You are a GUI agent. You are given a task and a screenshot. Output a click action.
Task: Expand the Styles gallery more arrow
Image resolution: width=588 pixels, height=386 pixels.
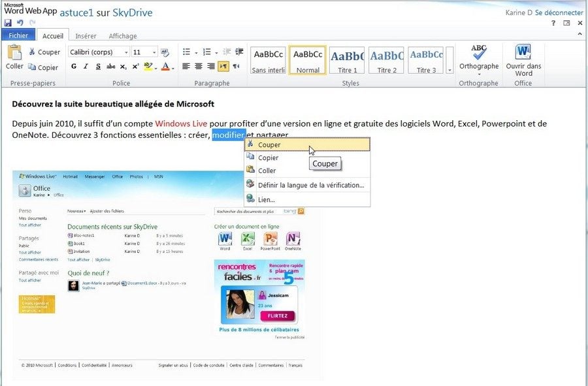coord(450,69)
